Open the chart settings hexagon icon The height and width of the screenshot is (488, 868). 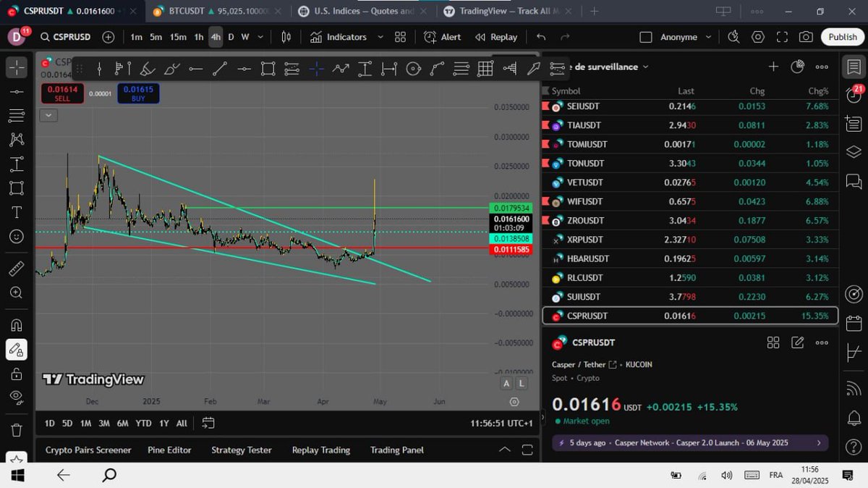point(757,37)
